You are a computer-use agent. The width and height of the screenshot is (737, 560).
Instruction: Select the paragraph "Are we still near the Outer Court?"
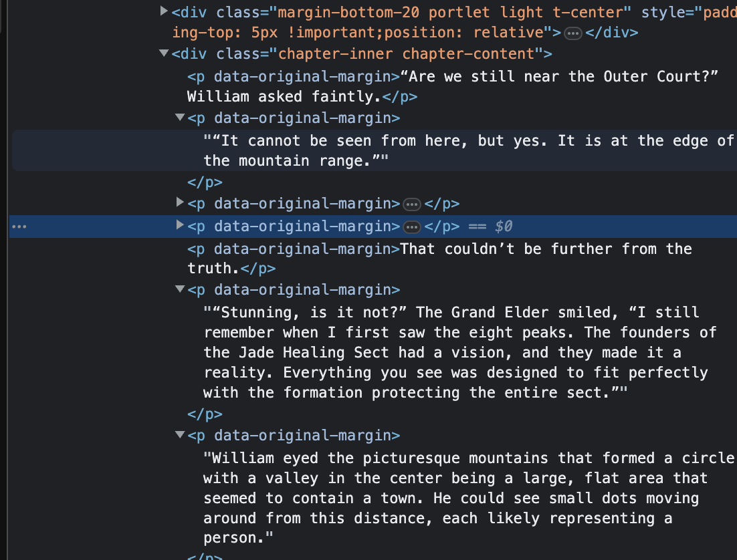[x=453, y=86]
